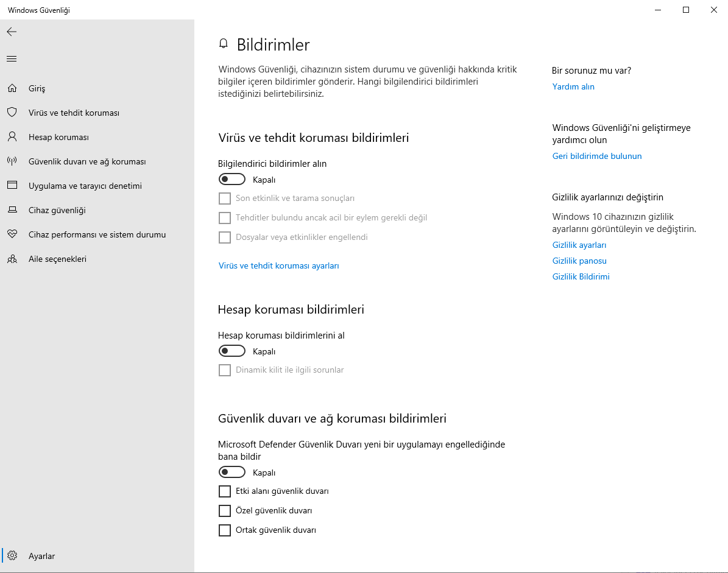Image resolution: width=728 pixels, height=573 pixels.
Task: Tick the Ortak güvenlik duvarı checkbox
Action: tap(225, 530)
